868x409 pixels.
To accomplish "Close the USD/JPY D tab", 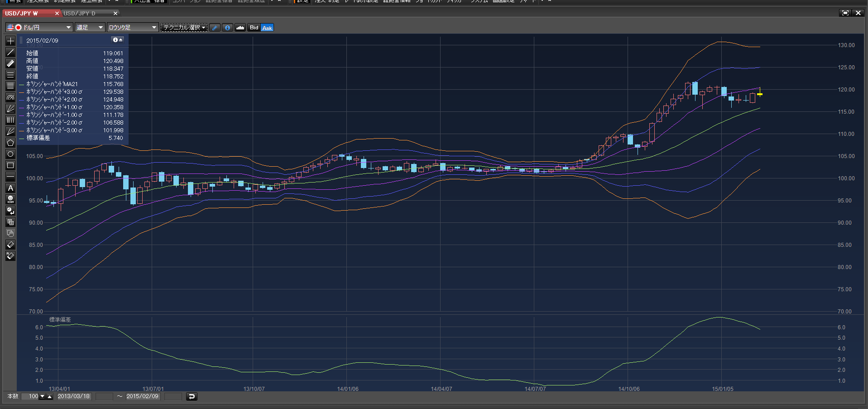I will pos(115,13).
